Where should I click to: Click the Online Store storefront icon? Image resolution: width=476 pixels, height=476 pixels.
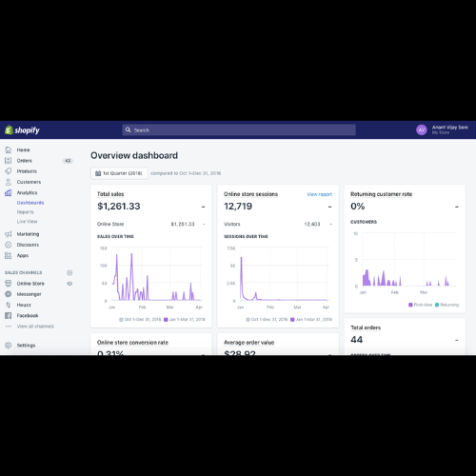click(9, 284)
